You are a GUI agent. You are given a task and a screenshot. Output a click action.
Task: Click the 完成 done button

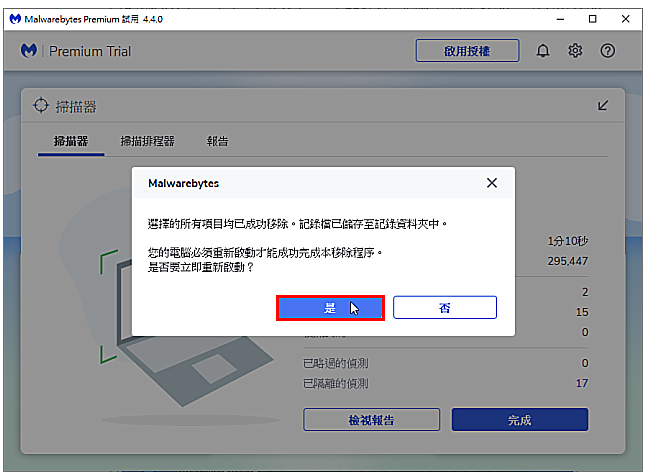pyautogui.click(x=519, y=420)
